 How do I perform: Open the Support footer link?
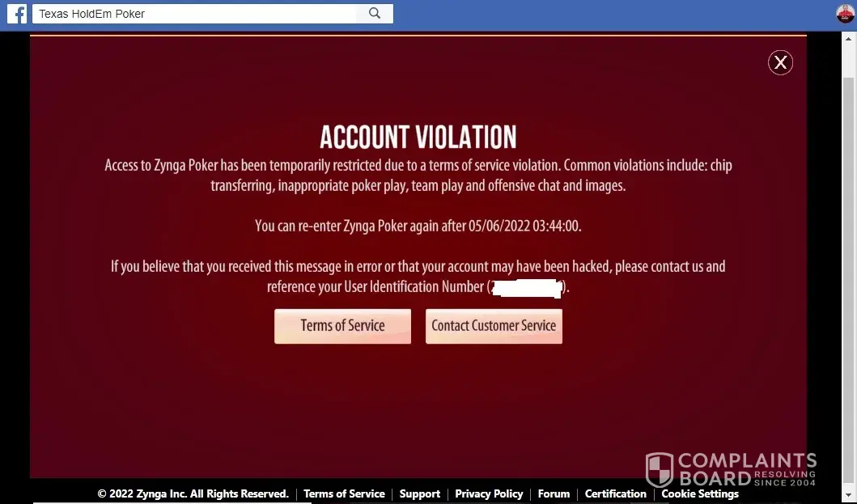click(x=420, y=493)
